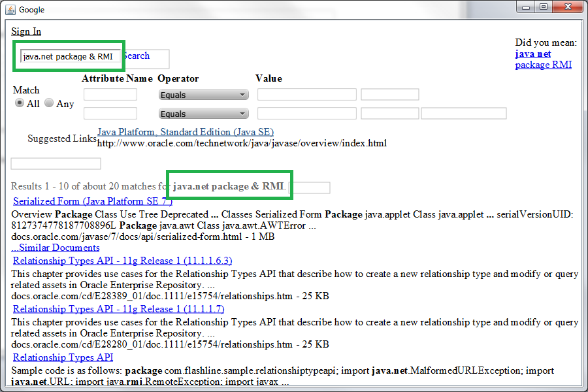Click the 'Match' label above the radio buttons

tap(26, 90)
